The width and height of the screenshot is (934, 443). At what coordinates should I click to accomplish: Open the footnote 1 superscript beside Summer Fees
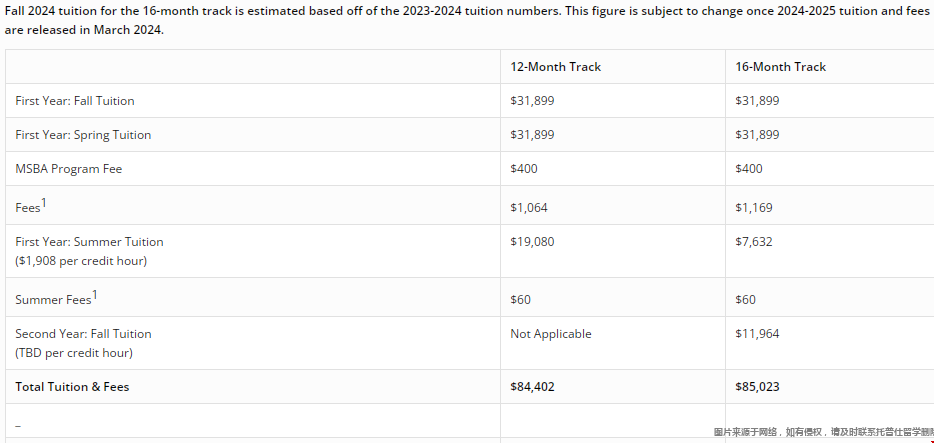(94, 294)
